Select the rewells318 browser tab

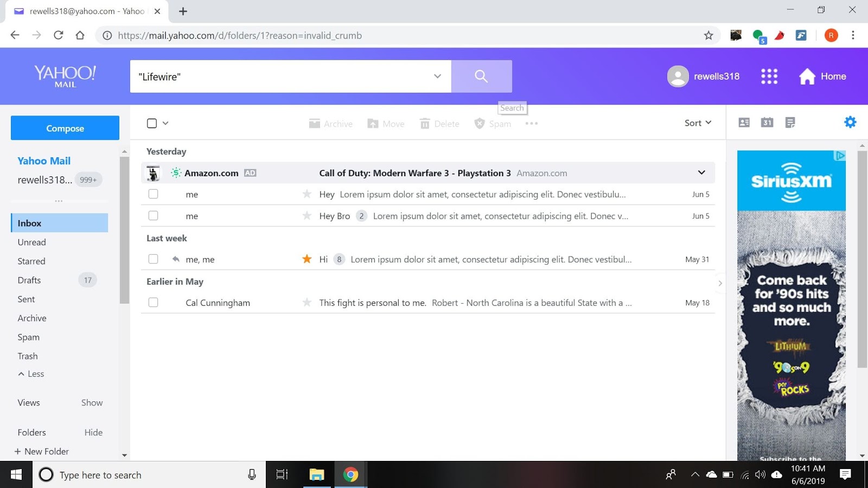[81, 11]
